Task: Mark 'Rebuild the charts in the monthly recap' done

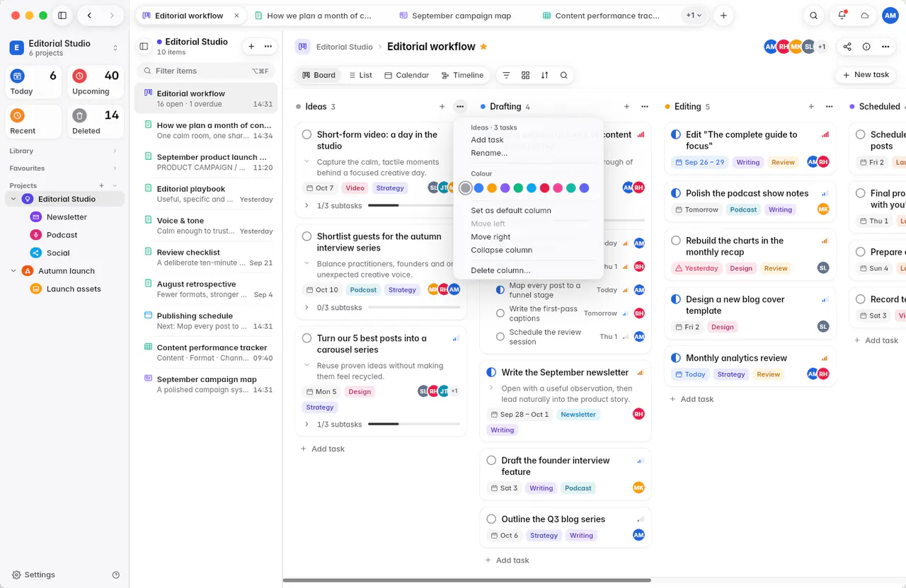Action: point(675,241)
